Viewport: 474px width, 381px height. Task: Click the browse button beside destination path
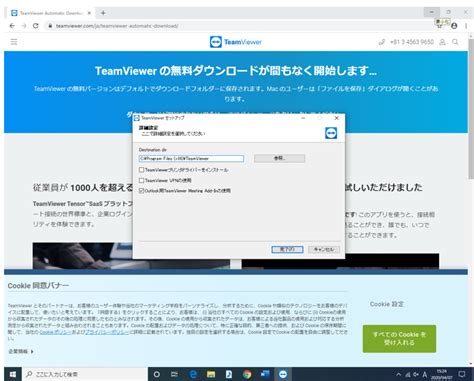[x=279, y=158]
